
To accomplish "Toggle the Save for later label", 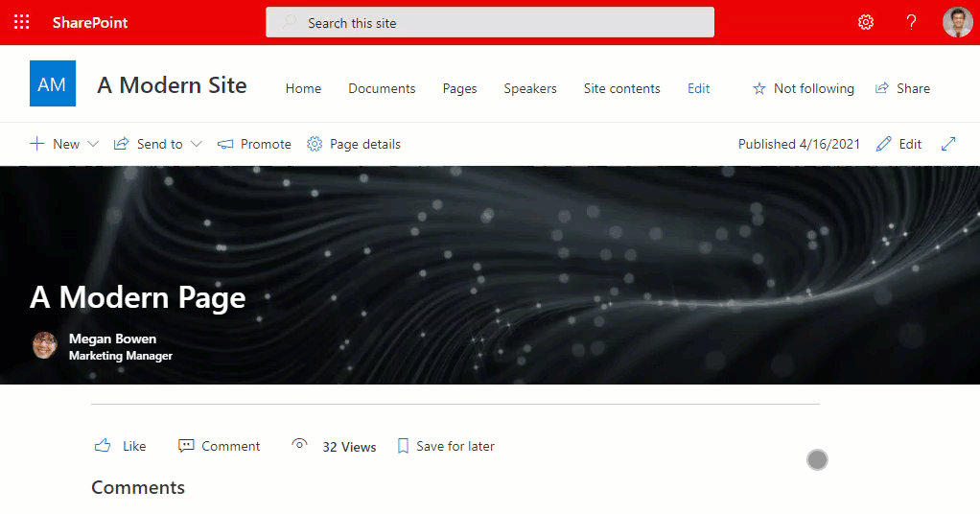I will (x=455, y=447).
